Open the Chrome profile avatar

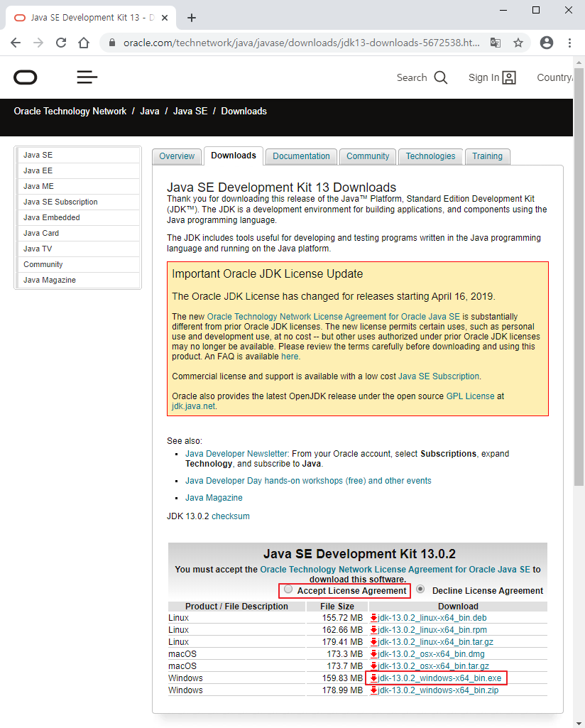pos(546,43)
